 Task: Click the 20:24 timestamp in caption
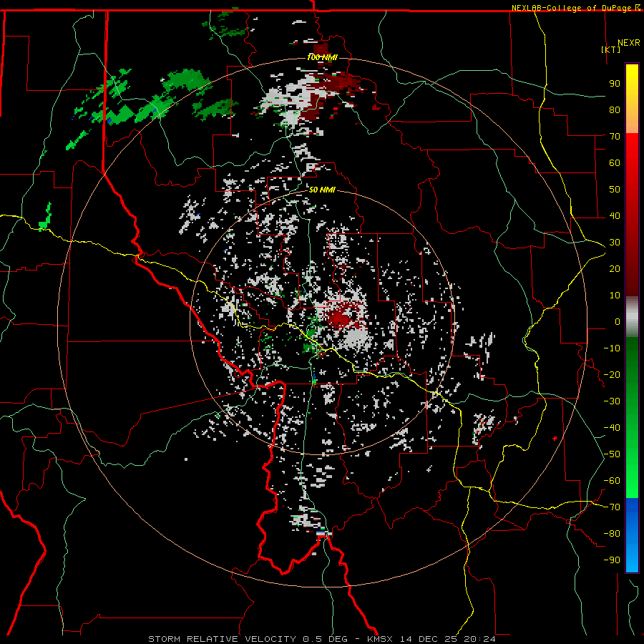coord(479,639)
